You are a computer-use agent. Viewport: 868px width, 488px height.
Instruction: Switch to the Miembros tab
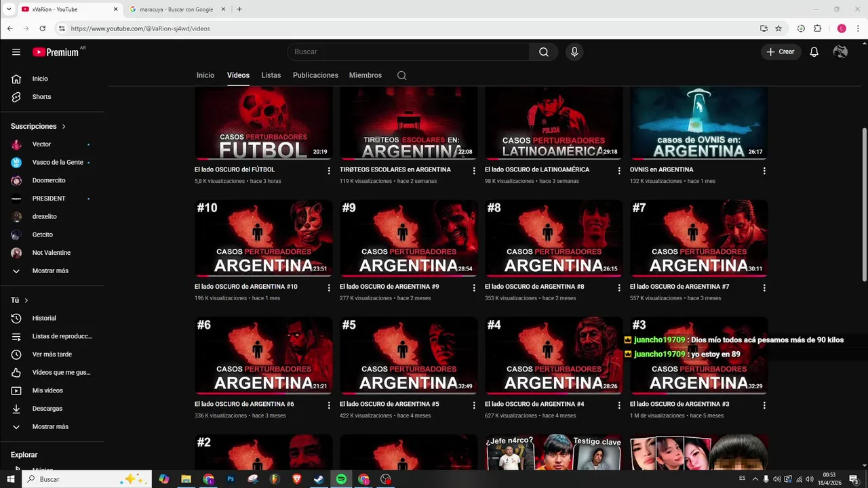click(366, 75)
